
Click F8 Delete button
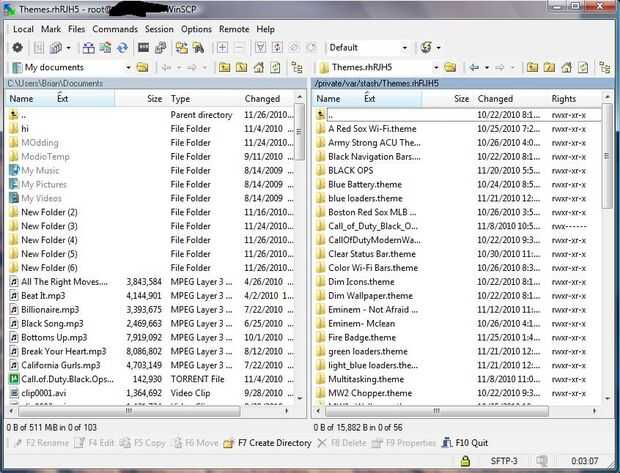(x=342, y=443)
